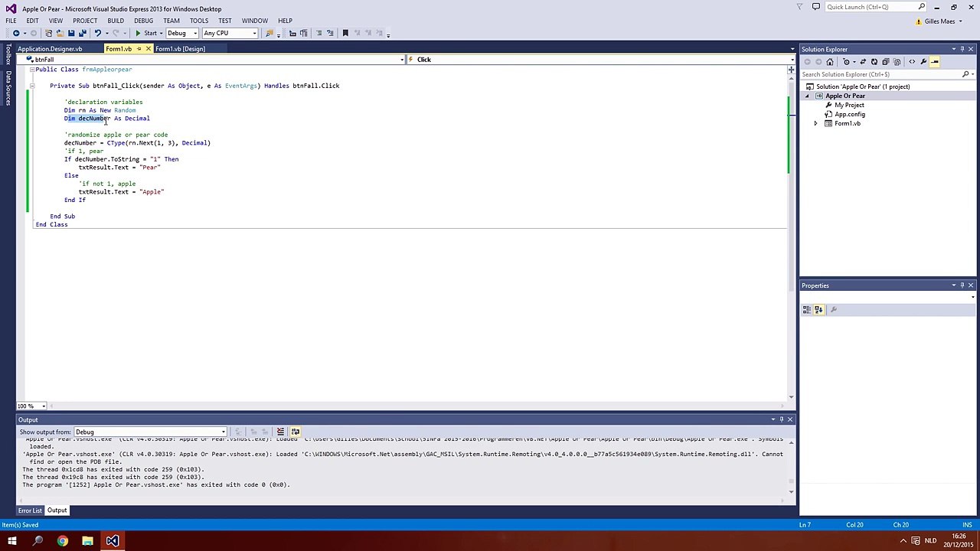The image size is (980, 551).
Task: Toggle Word Wrap in the Output window
Action: tap(296, 432)
